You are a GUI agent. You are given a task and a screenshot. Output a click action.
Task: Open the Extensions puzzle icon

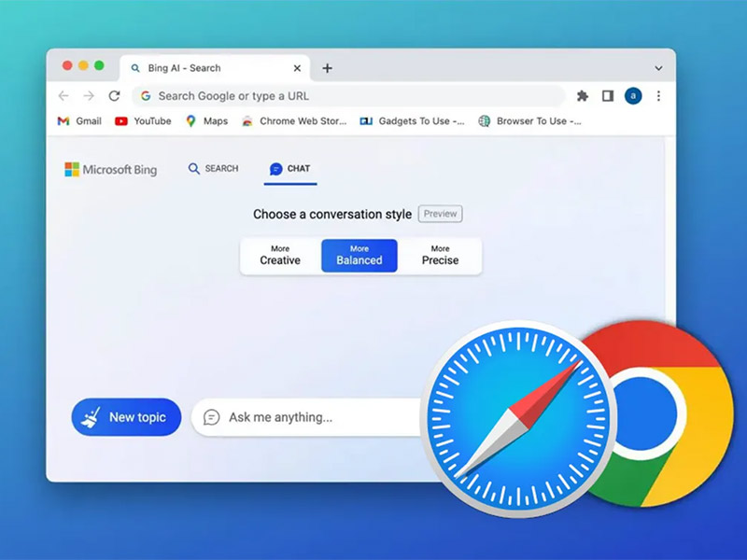pos(582,96)
